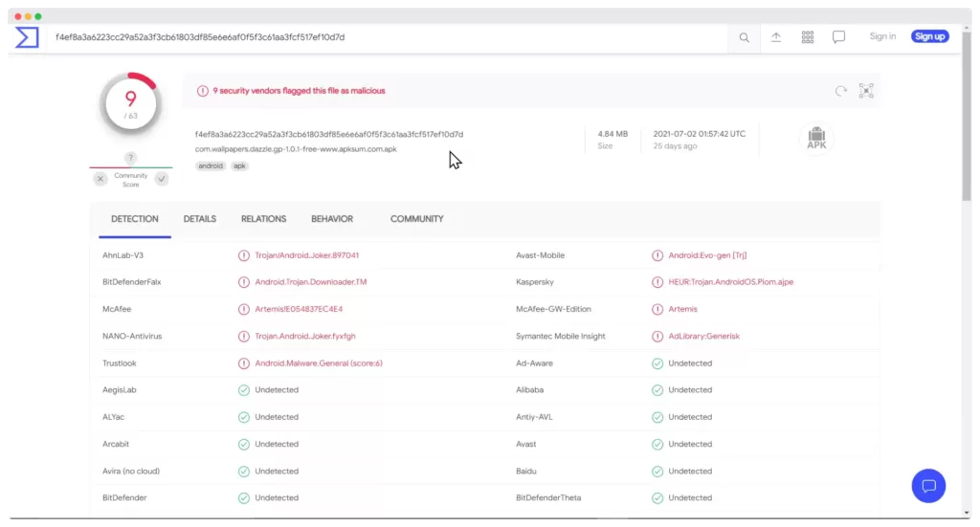This screenshot has width=980, height=527.
Task: Vote malicious with the X icon
Action: [x=100, y=179]
